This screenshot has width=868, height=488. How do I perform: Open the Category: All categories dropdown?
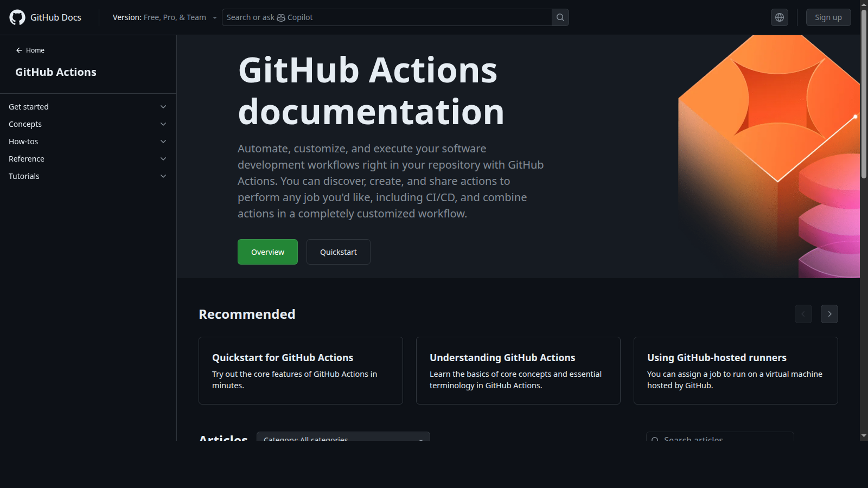pyautogui.click(x=343, y=437)
